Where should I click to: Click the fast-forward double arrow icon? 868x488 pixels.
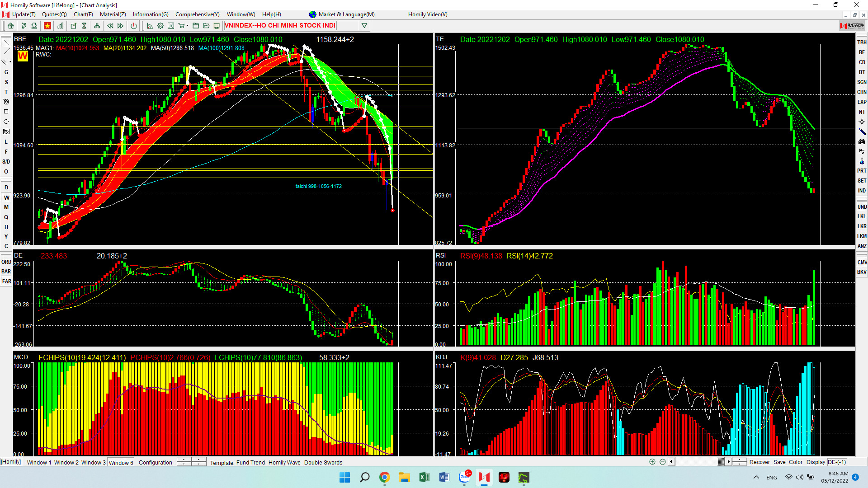coord(121,26)
